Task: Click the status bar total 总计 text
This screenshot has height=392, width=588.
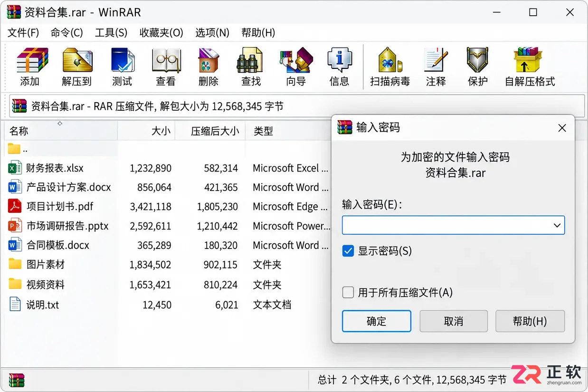Action: [x=412, y=380]
